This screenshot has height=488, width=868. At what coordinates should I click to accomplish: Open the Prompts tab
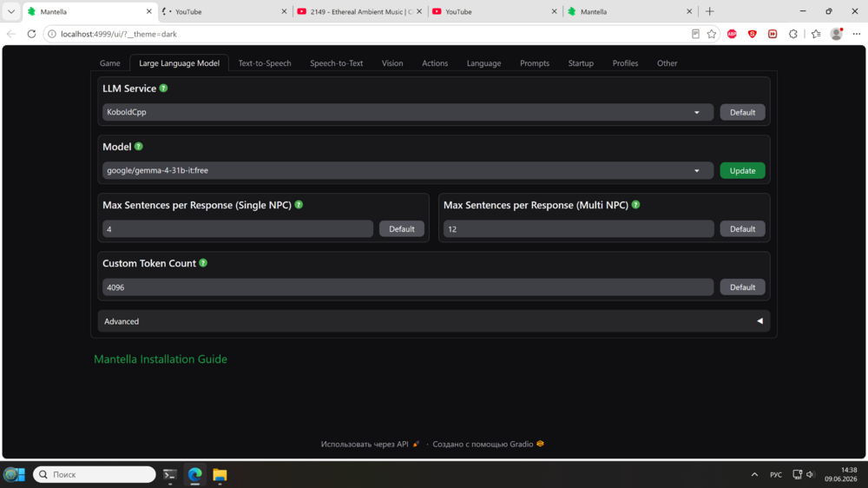pyautogui.click(x=535, y=63)
